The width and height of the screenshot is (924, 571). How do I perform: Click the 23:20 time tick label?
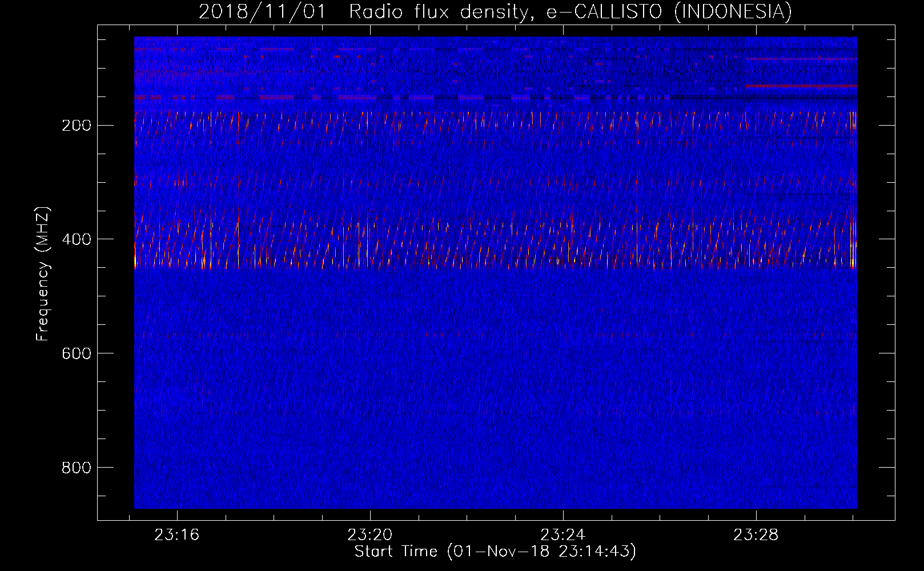pos(370,535)
